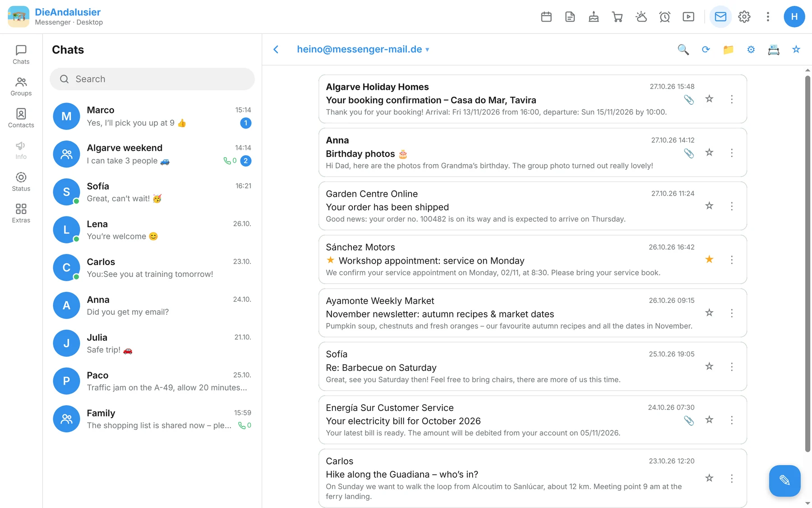Star the Re: Barbecue on Saturday email
This screenshot has height=508, width=812.
tap(709, 366)
